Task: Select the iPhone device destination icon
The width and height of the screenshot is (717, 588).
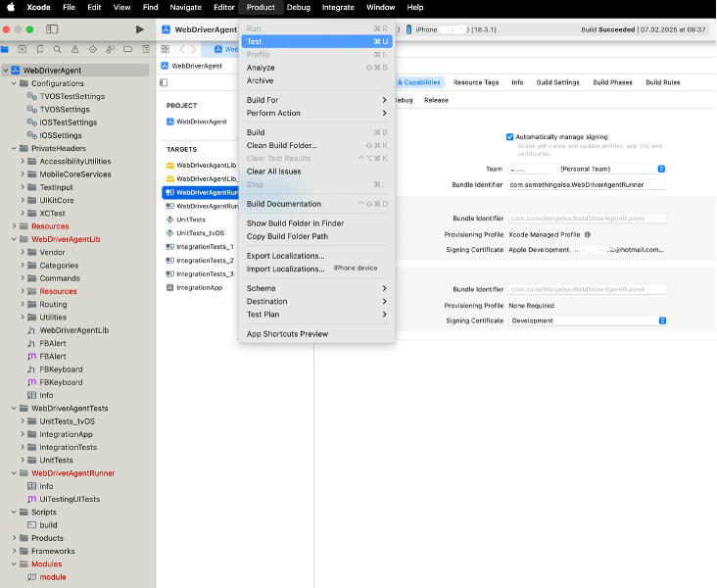Action: click(408, 29)
